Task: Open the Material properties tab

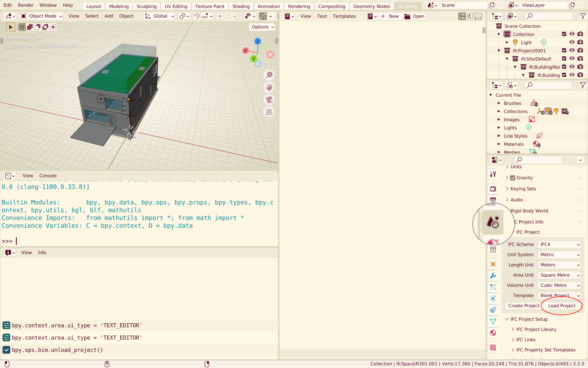Action: (493, 333)
